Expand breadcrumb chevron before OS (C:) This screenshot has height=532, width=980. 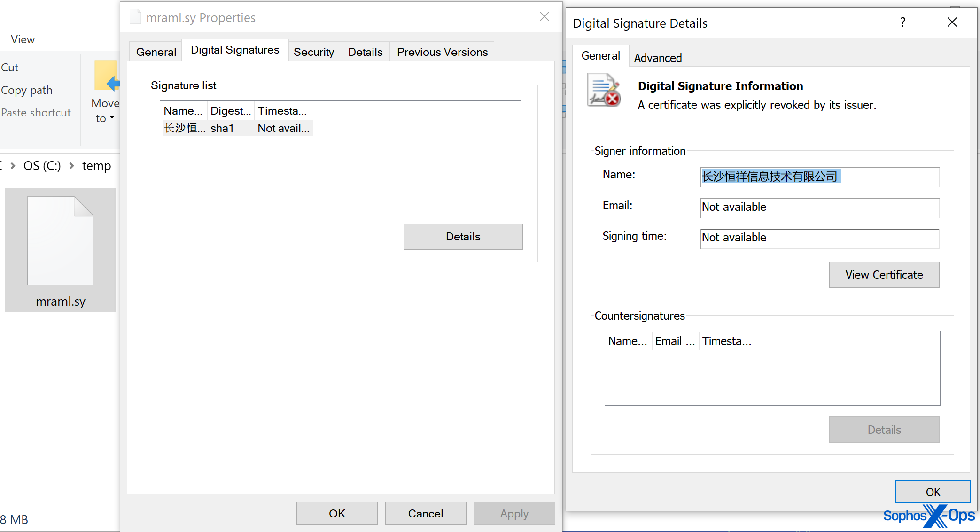[x=13, y=166]
